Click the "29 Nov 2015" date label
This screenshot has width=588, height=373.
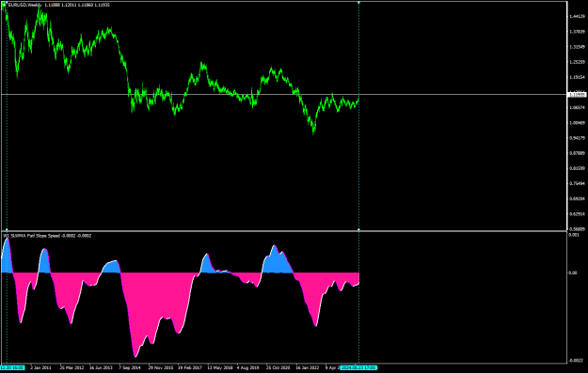click(161, 367)
